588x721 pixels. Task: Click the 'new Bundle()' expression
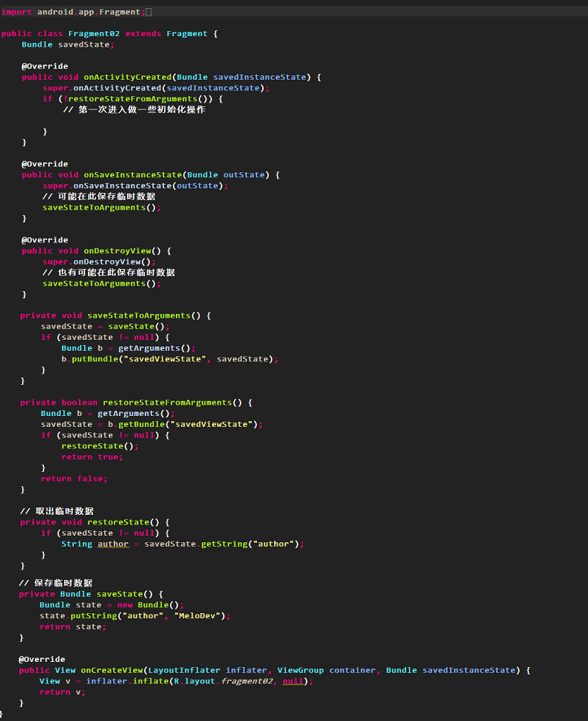[x=148, y=605]
